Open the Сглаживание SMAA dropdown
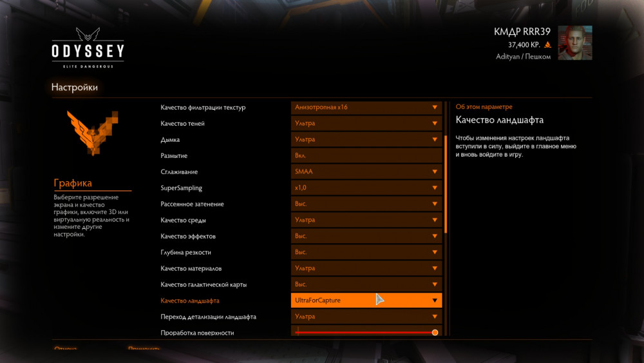 click(x=366, y=172)
